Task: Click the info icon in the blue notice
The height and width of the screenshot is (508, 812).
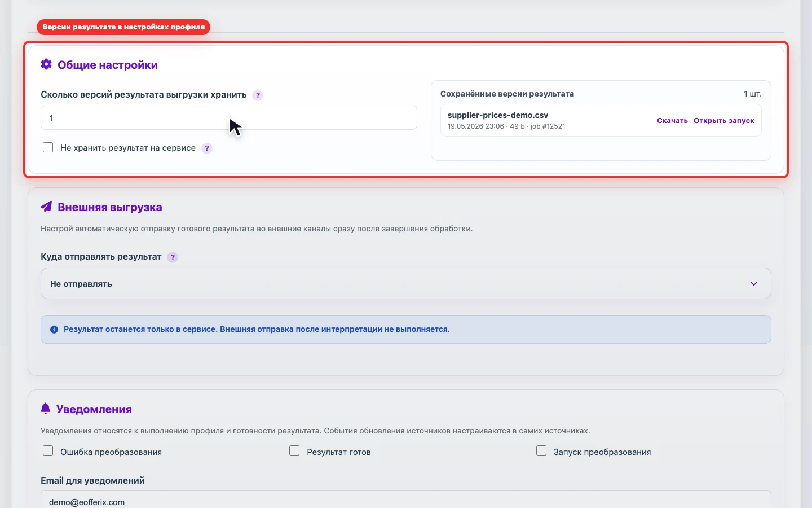Action: tap(54, 330)
